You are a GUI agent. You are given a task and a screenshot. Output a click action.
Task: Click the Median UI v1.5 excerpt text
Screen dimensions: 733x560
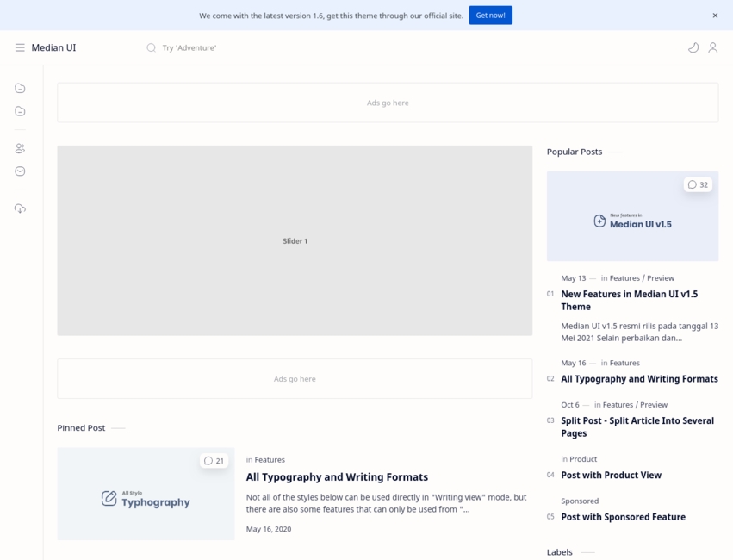[639, 332]
